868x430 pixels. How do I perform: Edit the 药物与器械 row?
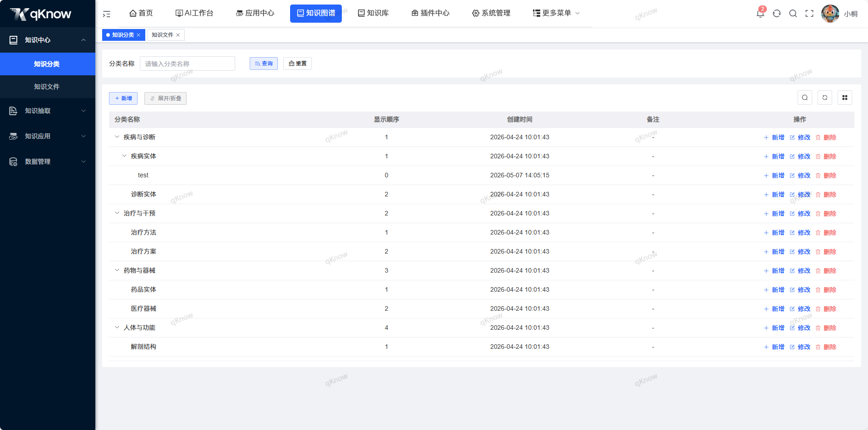800,271
